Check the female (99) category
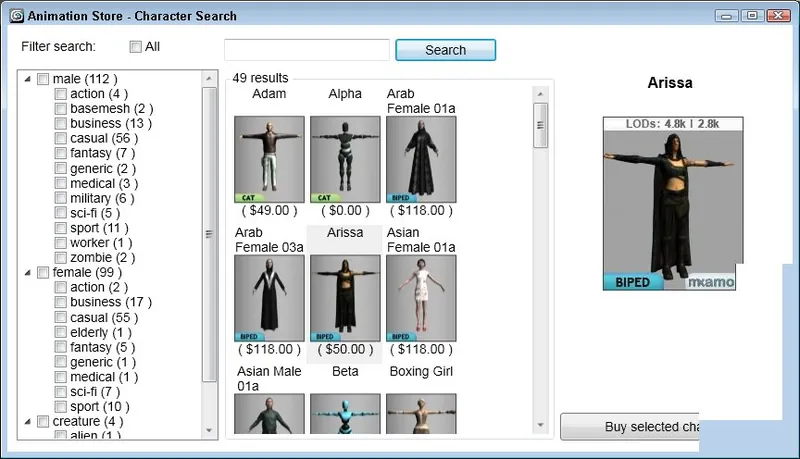800x459 pixels. (x=43, y=272)
